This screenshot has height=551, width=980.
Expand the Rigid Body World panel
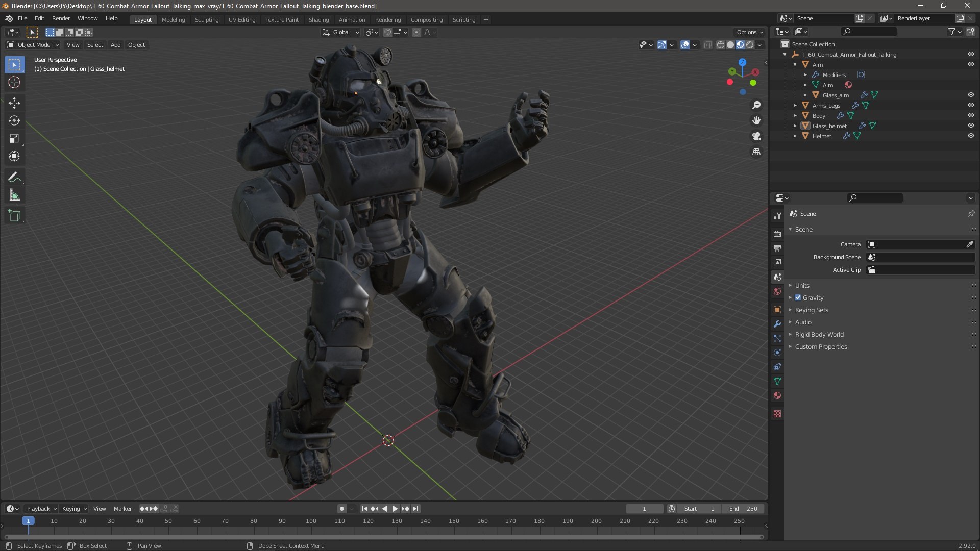pyautogui.click(x=819, y=334)
